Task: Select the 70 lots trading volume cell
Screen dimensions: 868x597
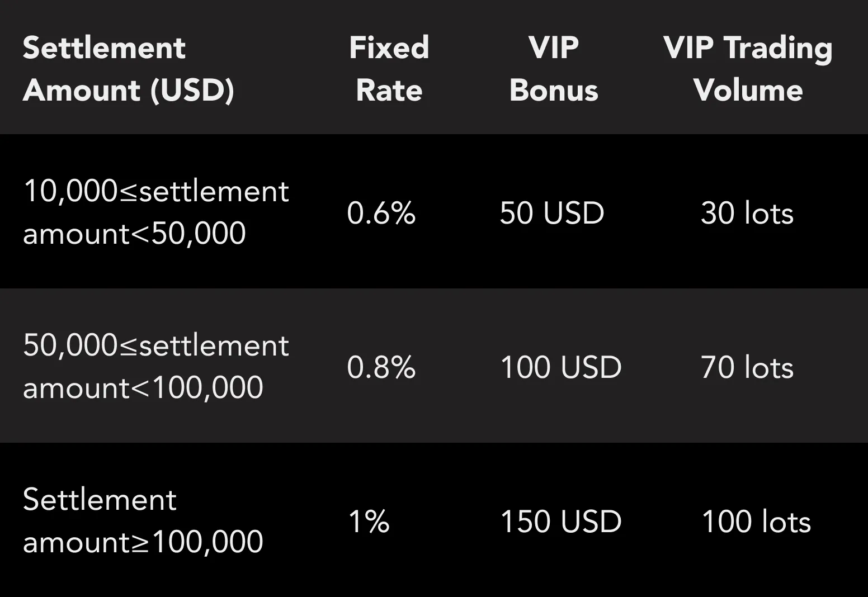Action: tap(747, 367)
